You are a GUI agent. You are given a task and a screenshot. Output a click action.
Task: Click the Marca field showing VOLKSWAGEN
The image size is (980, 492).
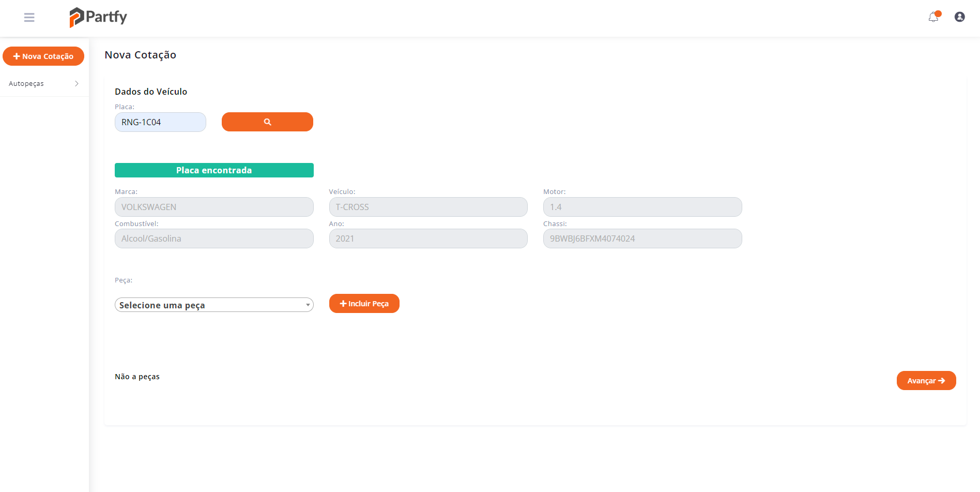click(x=214, y=207)
